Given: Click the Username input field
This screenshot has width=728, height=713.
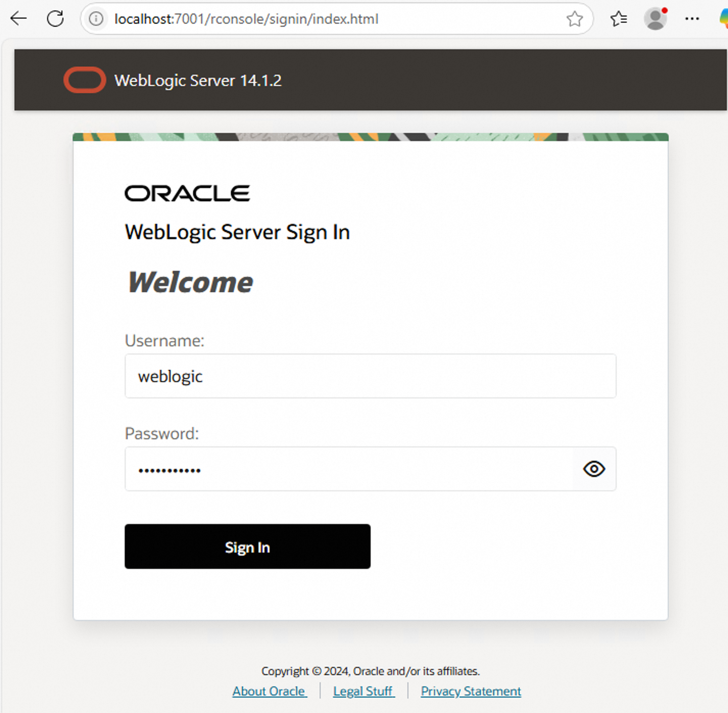Looking at the screenshot, I should tap(370, 376).
